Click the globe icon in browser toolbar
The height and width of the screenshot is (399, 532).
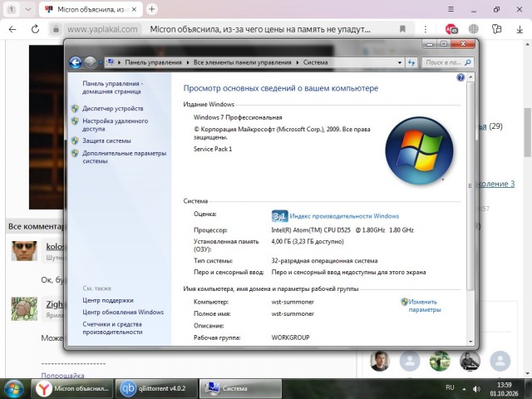[x=474, y=29]
